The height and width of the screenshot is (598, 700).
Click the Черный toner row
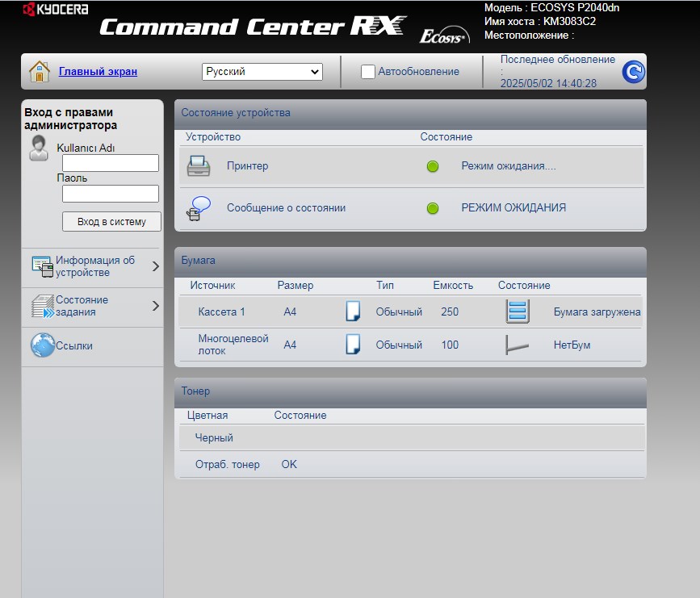coord(412,437)
